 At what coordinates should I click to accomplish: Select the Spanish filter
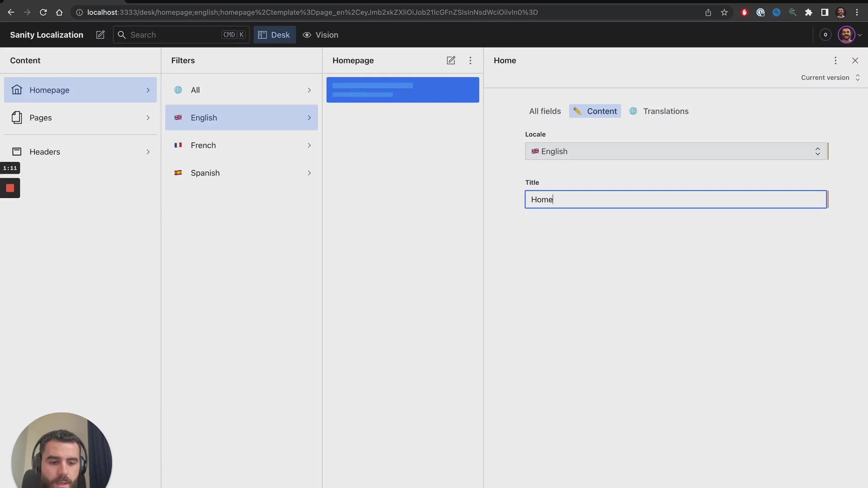(x=242, y=173)
